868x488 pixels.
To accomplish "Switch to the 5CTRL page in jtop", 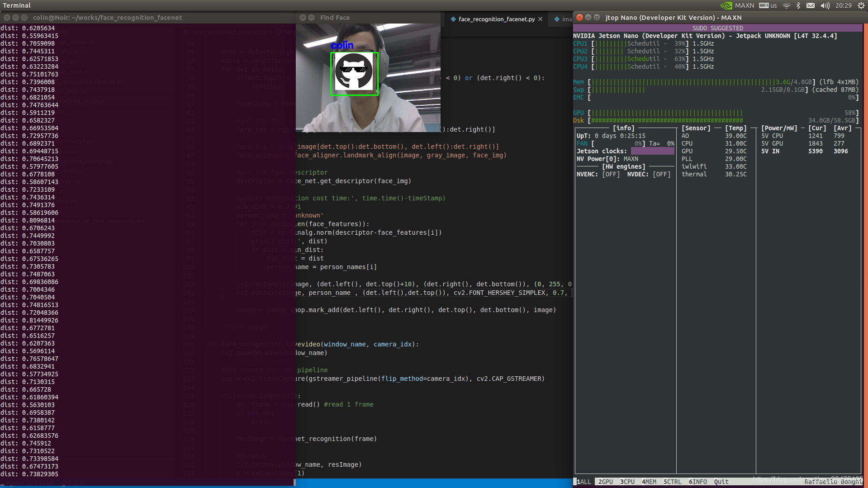I will click(x=672, y=482).
